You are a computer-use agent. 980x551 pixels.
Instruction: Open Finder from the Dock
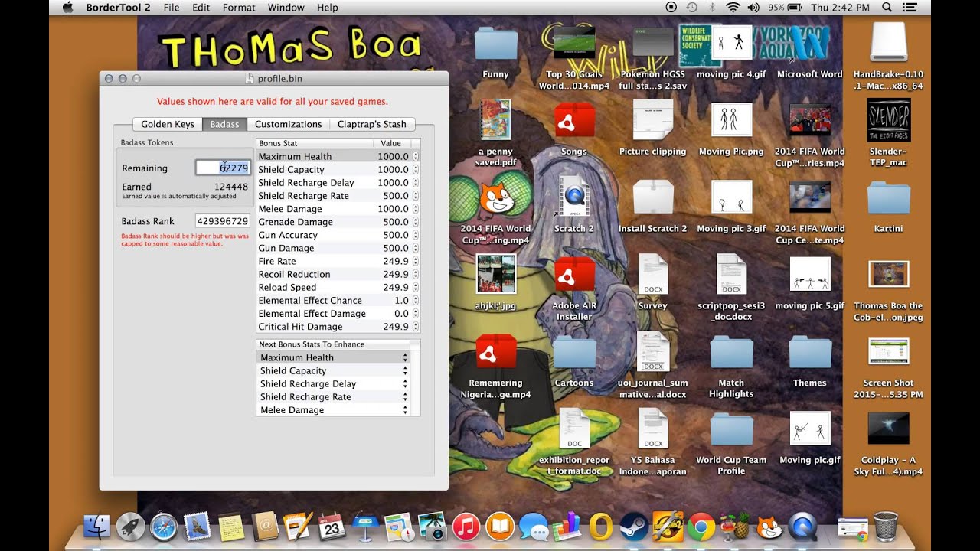point(96,527)
